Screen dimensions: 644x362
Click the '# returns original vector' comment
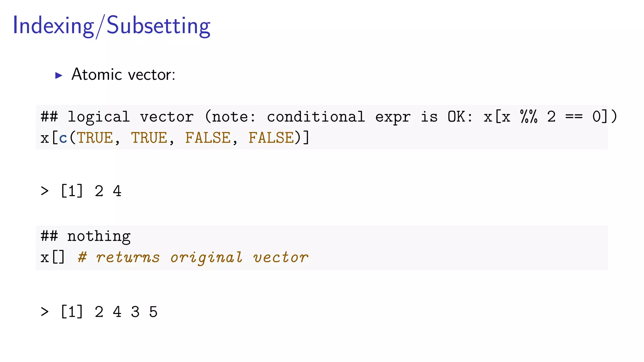(193, 258)
